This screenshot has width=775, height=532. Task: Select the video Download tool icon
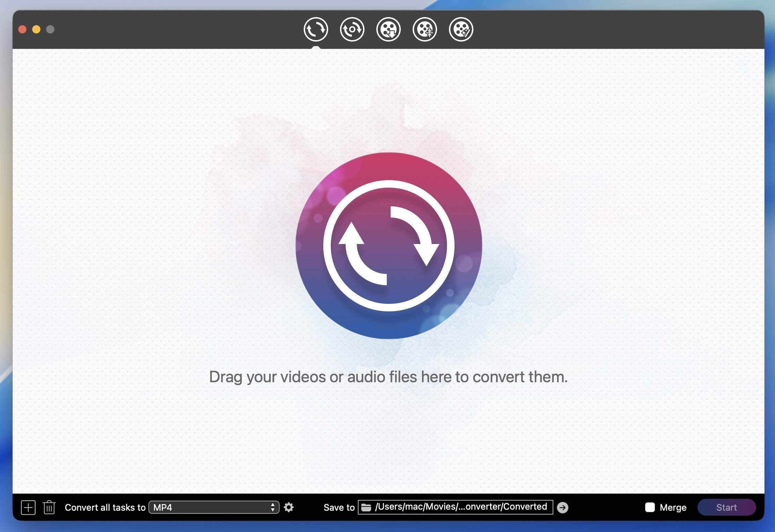pyautogui.click(x=388, y=29)
